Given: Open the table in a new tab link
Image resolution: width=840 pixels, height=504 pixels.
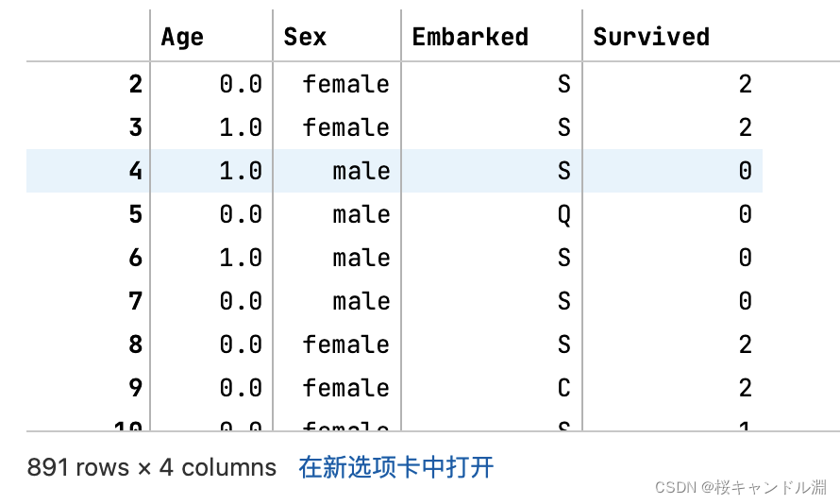Looking at the screenshot, I should coord(396,467).
